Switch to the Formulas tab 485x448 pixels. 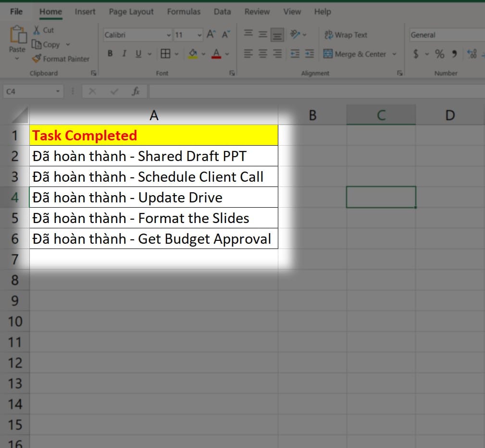point(184,12)
